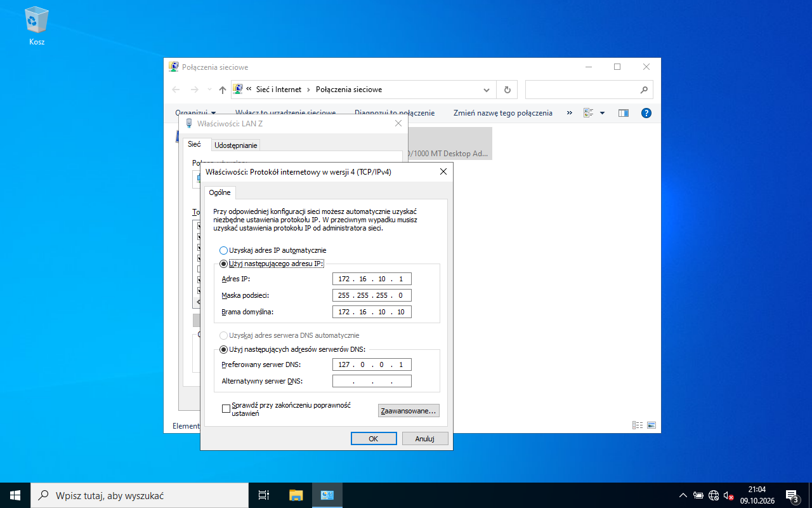Open recent locations dropdown next to Forward arrow
812x508 pixels.
click(x=209, y=90)
